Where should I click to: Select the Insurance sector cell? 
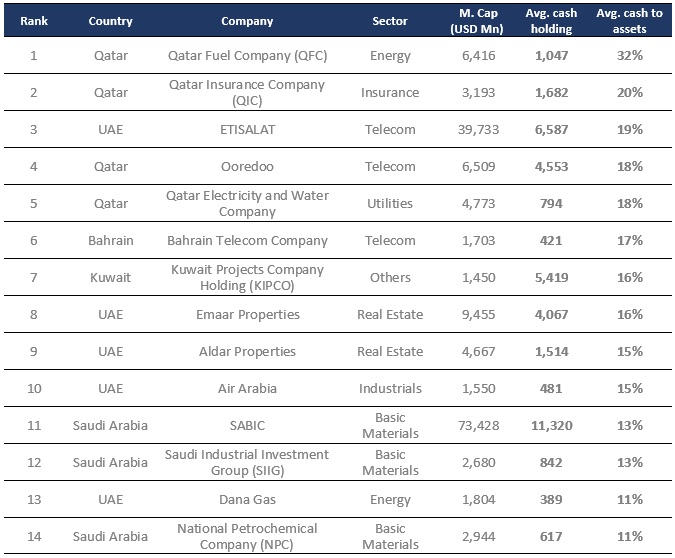coord(389,92)
